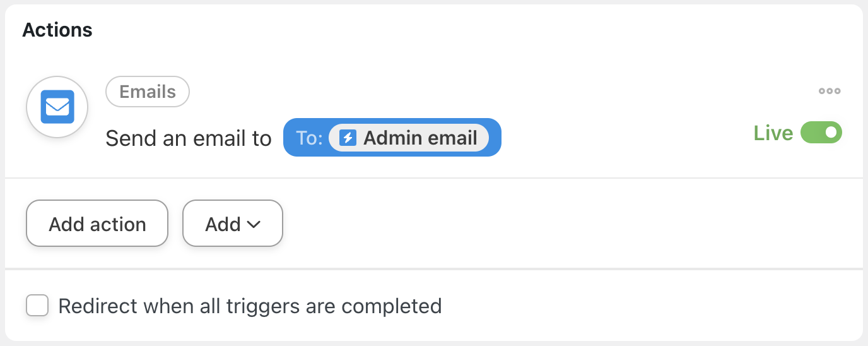The width and height of the screenshot is (868, 346).
Task: Disable the Live toggle switch
Action: [x=821, y=133]
